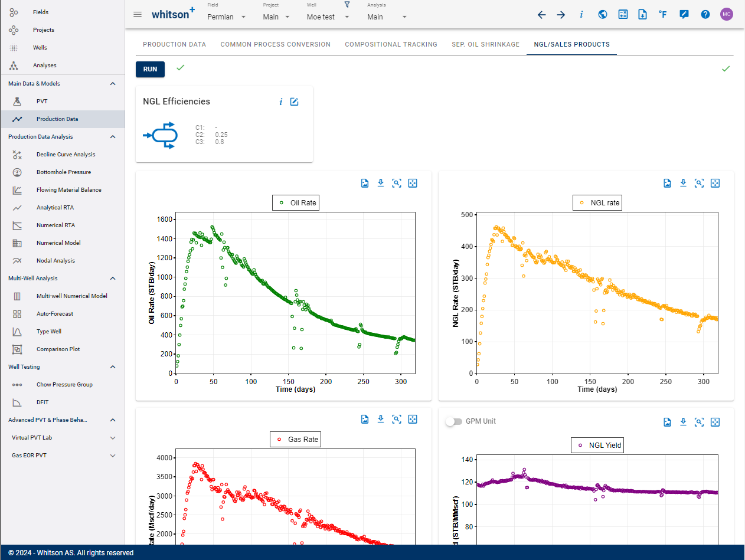Reset view on NGL rate chart

[x=715, y=184]
